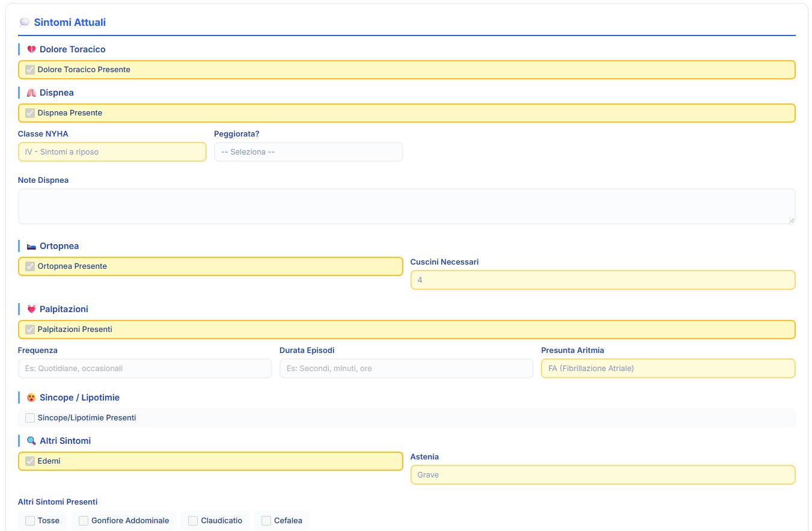The width and height of the screenshot is (812, 531).
Task: Select the Claudicatio checkbox
Action: click(193, 521)
